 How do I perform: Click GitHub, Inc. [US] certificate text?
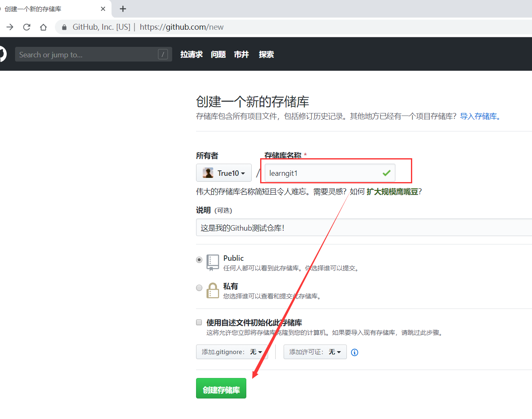pos(101,27)
